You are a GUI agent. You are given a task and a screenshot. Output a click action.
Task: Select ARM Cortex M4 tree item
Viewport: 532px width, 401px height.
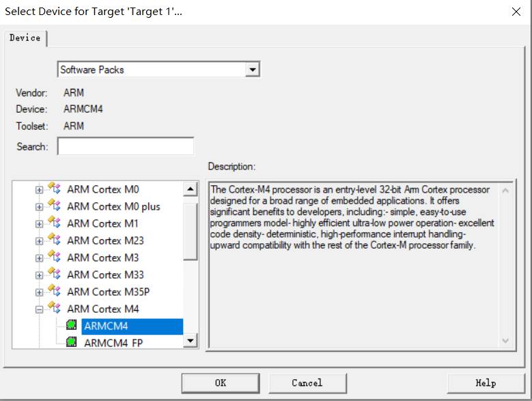(x=103, y=309)
